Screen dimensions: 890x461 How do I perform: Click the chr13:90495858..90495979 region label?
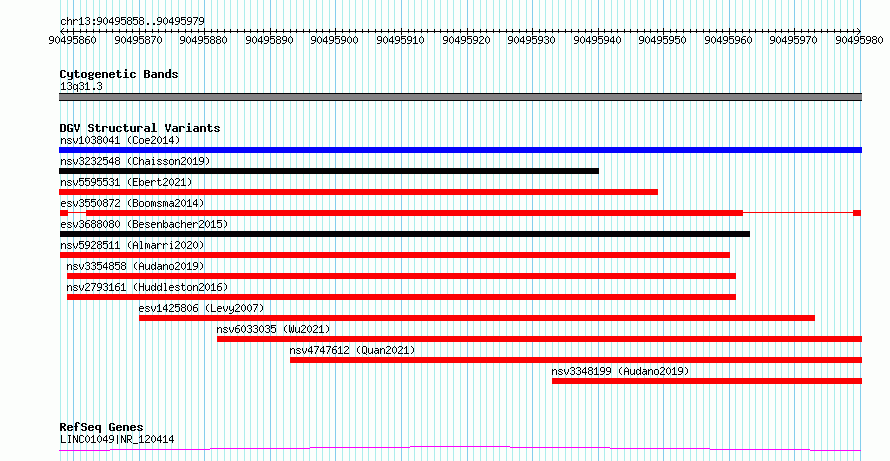click(132, 21)
